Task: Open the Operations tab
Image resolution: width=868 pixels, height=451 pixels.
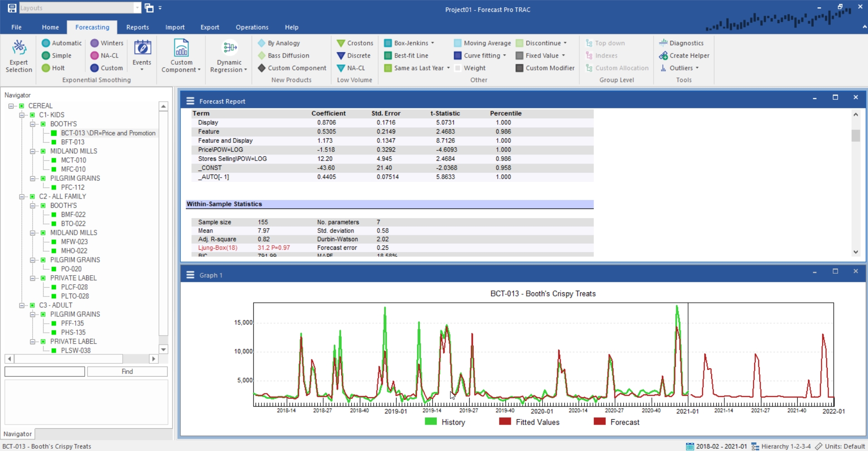Action: [x=252, y=27]
